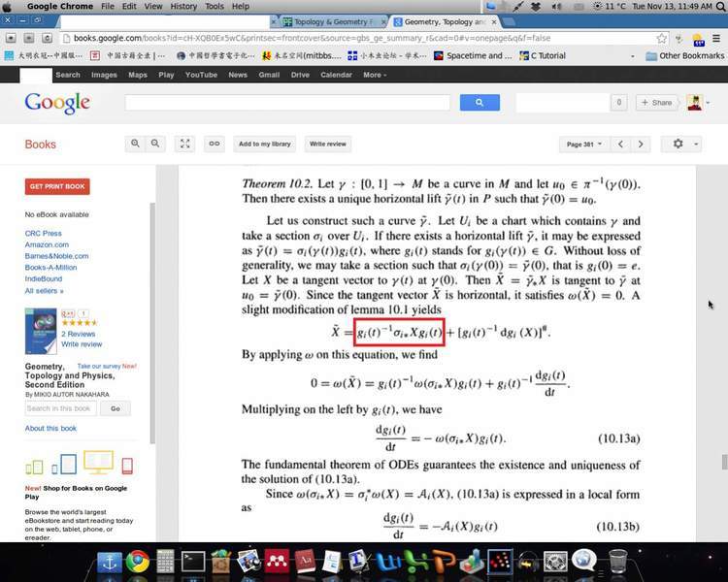The image size is (728, 582).
Task: Open About this book link
Action: 50,429
